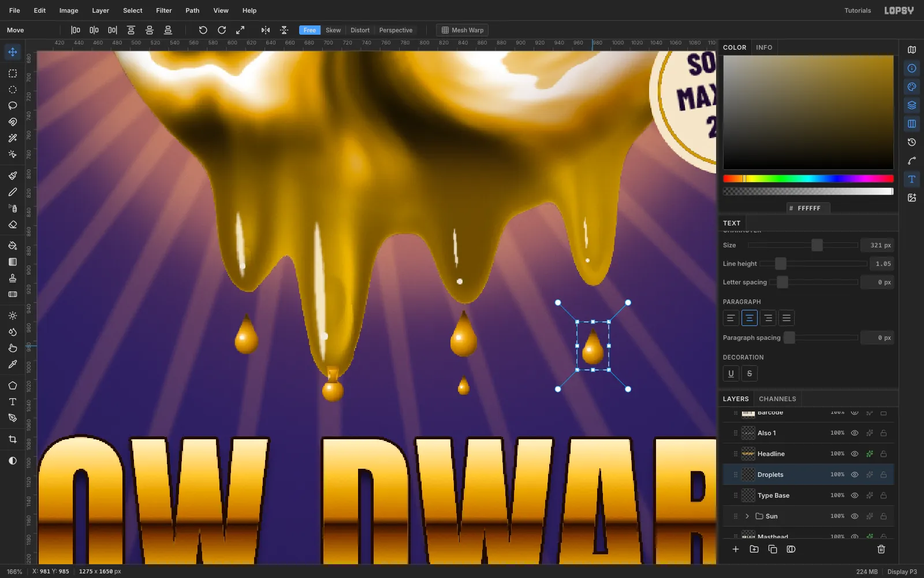Hide the Headline layer
924x578 pixels.
point(855,454)
